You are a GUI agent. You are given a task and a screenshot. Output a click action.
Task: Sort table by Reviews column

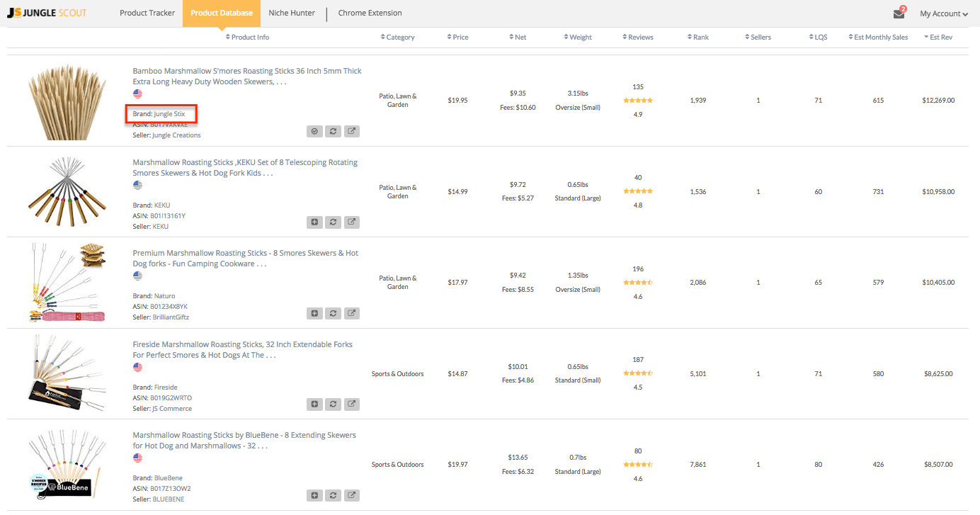click(x=638, y=37)
